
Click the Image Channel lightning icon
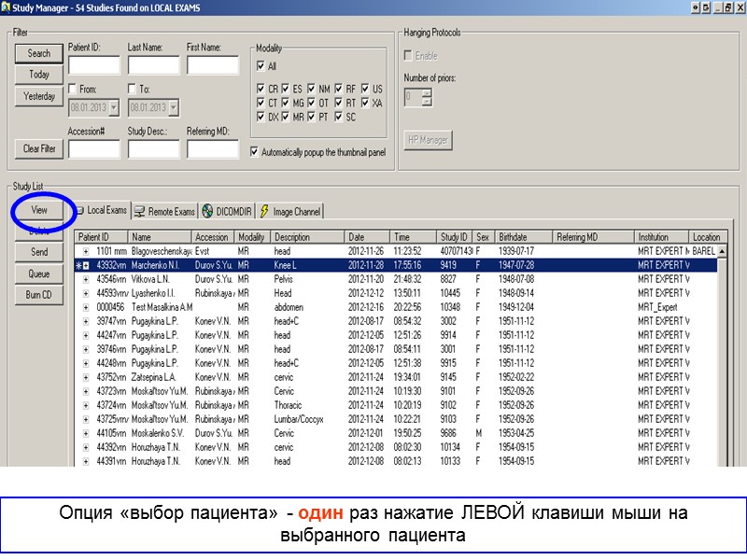tap(264, 211)
